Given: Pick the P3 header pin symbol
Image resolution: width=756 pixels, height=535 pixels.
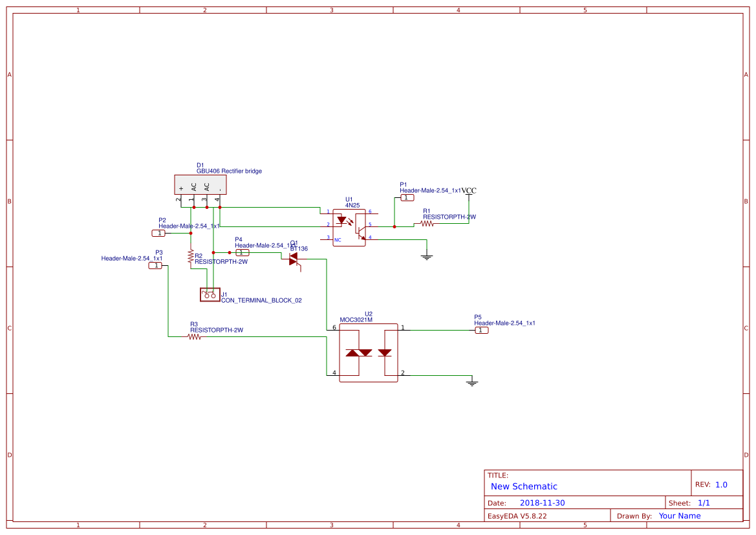Looking at the screenshot, I should click(155, 266).
